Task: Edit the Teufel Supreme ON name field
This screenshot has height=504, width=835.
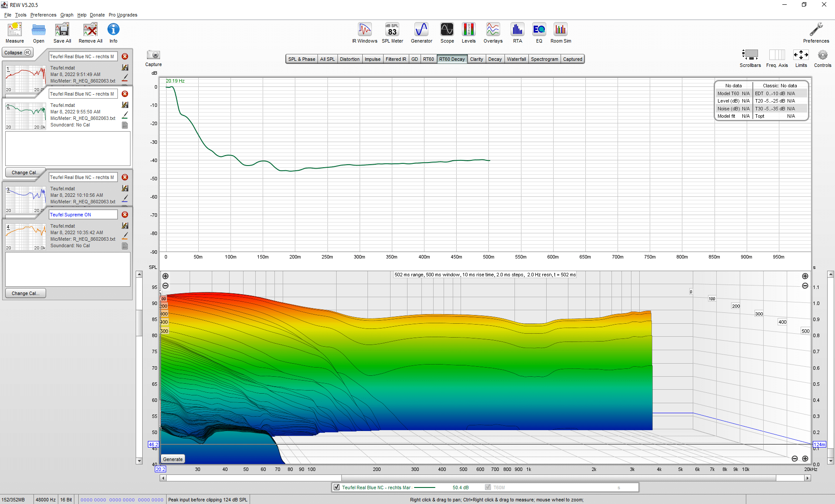Action: tap(83, 215)
